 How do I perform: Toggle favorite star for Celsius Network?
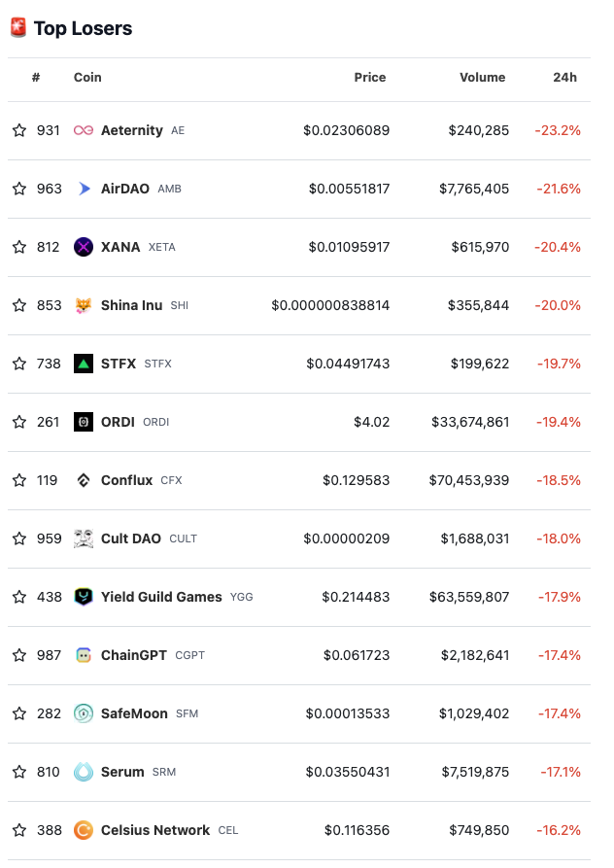pos(19,830)
